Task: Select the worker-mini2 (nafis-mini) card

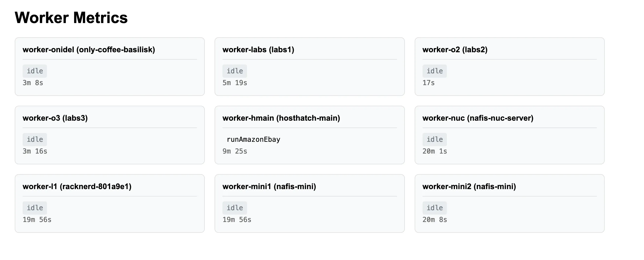Action: tap(510, 203)
